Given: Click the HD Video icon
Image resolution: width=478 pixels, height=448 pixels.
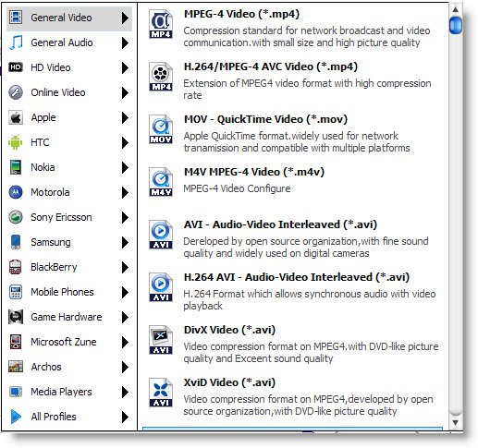Looking at the screenshot, I should (16, 67).
